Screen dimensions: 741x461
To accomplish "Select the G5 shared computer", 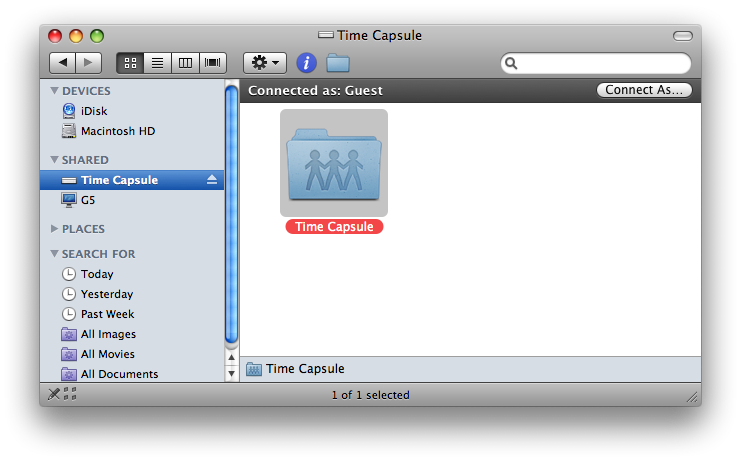I will point(132,200).
